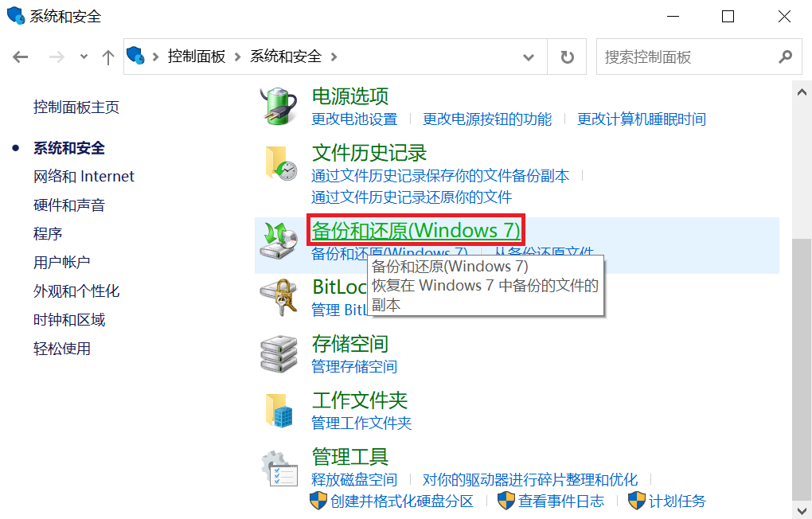Viewport: 812px width, 519px height.
Task: Click the Backup and Restore drive icon
Action: pyautogui.click(x=279, y=240)
